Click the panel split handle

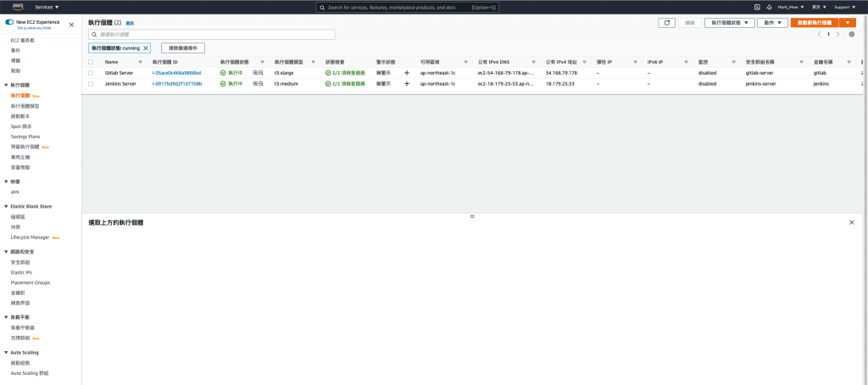click(x=472, y=216)
